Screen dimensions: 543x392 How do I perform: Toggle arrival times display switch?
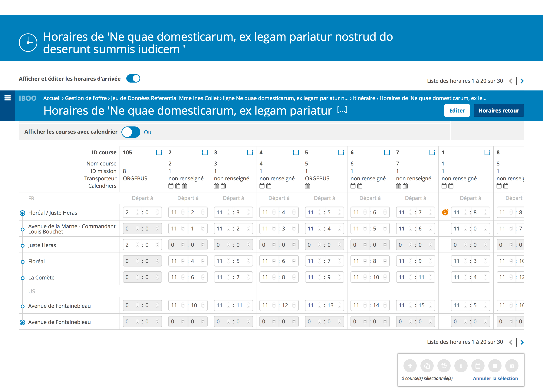(x=133, y=79)
